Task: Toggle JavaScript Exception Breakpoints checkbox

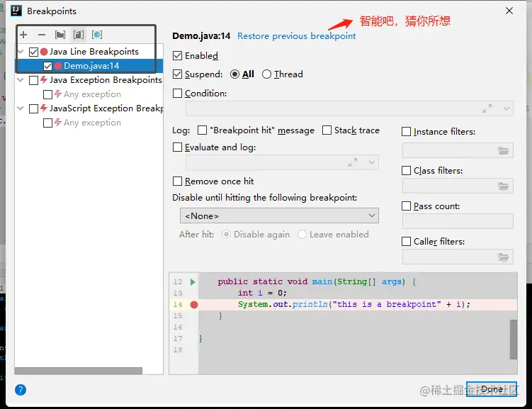Action: coord(33,108)
